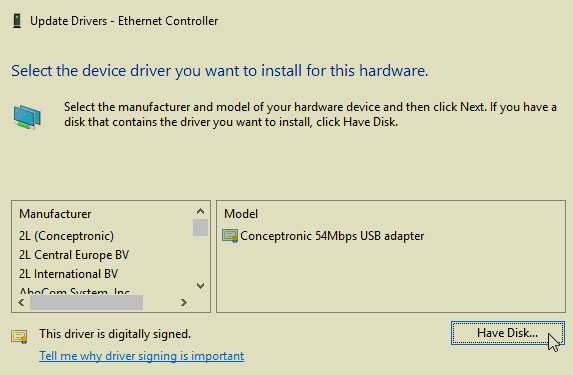
Task: Click the manufacturer list scroll right arrow
Action: [x=183, y=303]
